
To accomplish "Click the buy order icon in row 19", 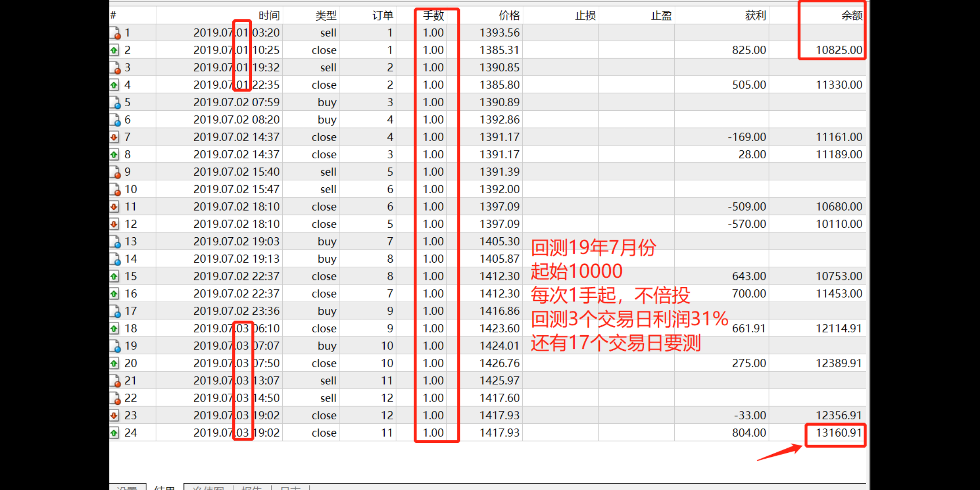I will point(115,346).
